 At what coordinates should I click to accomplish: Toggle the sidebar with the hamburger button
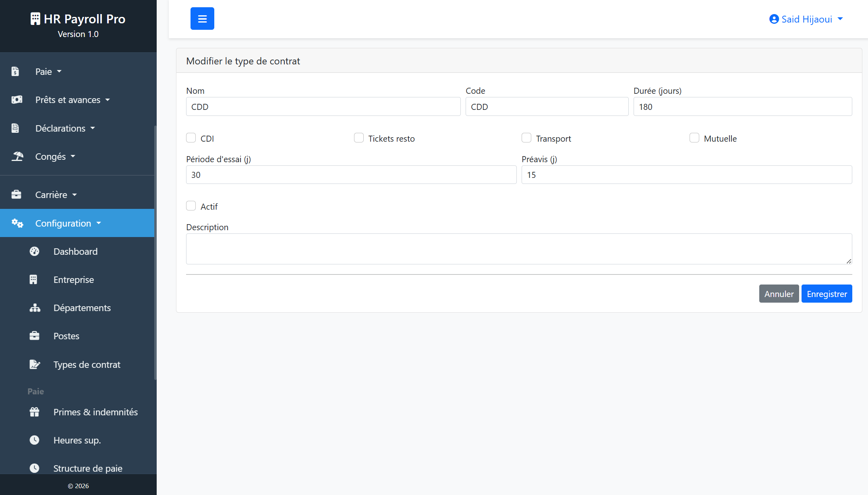tap(202, 19)
